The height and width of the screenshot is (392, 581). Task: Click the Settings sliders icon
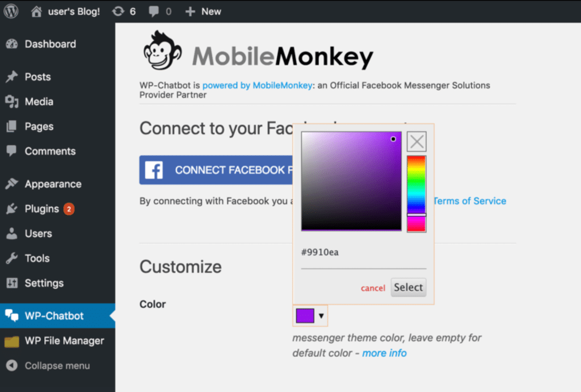click(12, 283)
